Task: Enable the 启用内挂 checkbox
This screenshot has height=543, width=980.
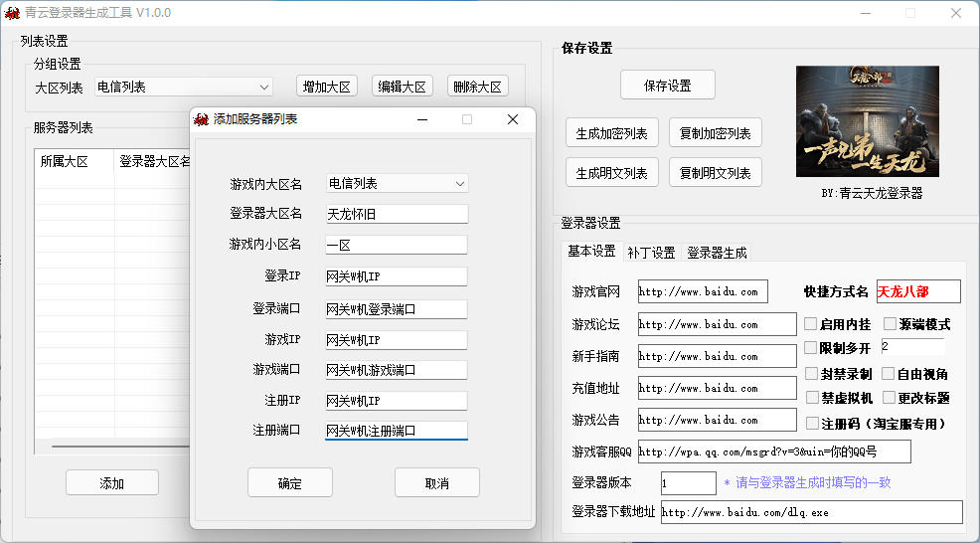Action: (x=811, y=324)
